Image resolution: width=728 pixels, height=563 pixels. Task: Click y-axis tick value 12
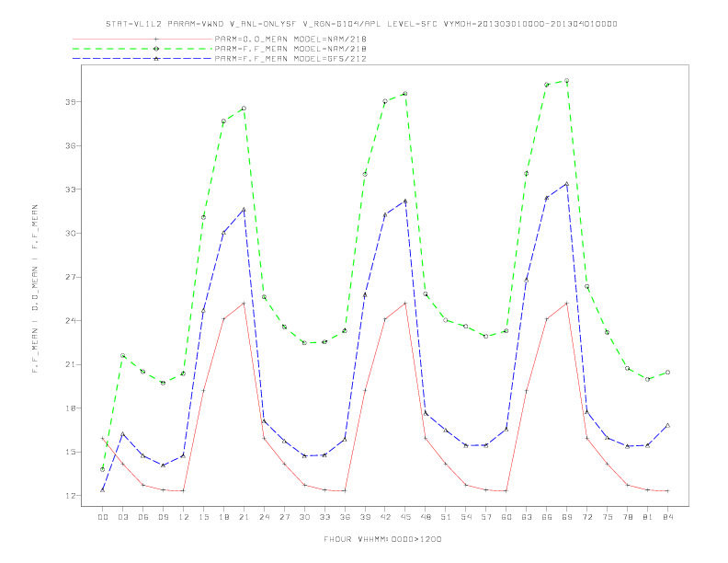[71, 496]
